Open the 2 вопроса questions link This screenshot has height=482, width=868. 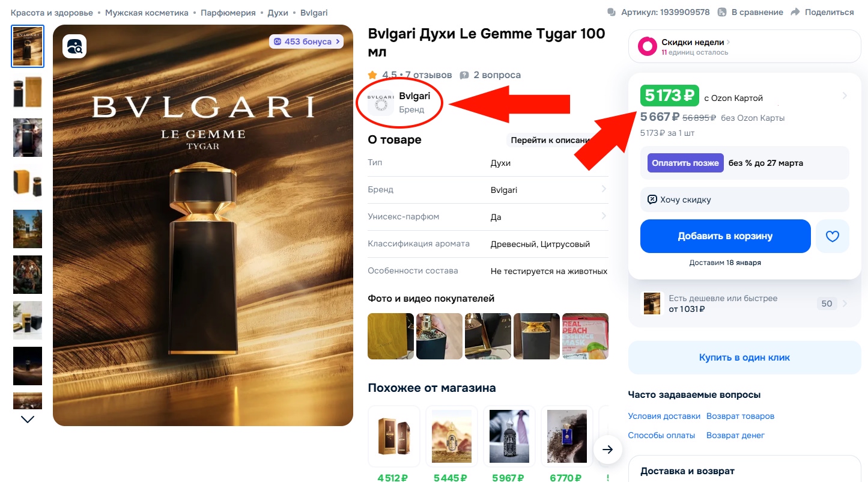click(490, 75)
